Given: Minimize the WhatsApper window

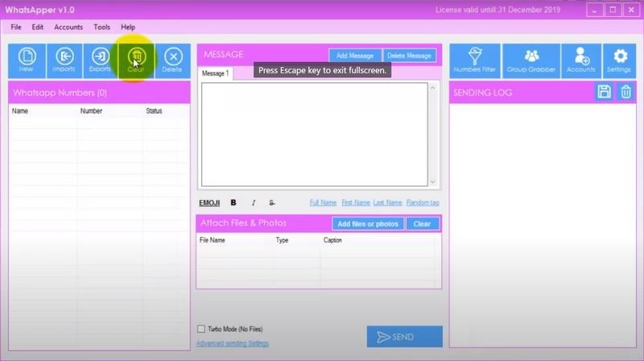Looking at the screenshot, I should (594, 10).
